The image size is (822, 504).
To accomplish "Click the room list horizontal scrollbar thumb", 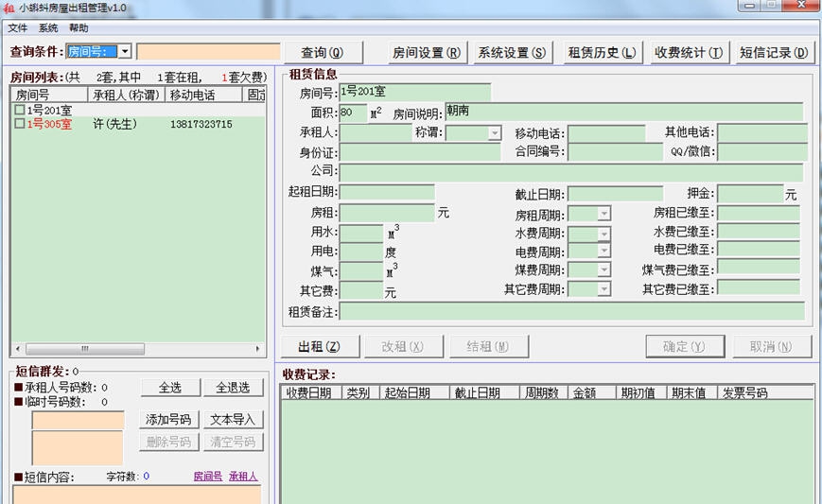I will [85, 348].
